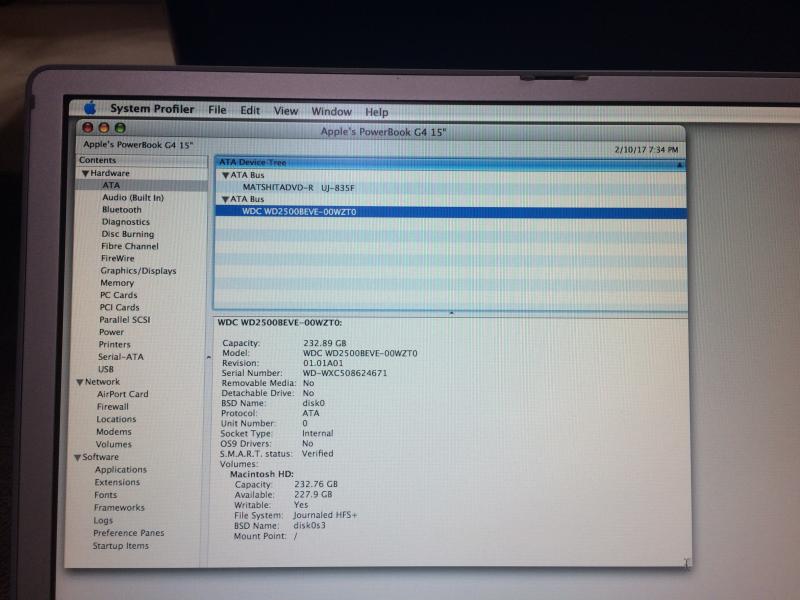Select Modems under Network
800x600 pixels.
114,432
